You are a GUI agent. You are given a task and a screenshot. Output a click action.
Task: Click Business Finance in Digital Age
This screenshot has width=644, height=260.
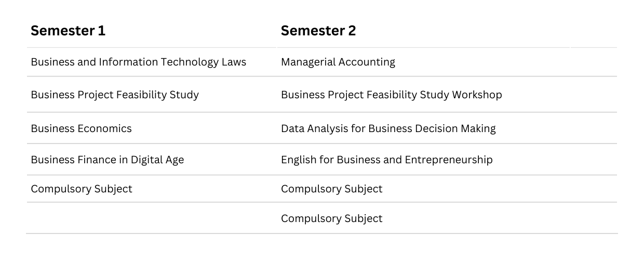pos(108,160)
